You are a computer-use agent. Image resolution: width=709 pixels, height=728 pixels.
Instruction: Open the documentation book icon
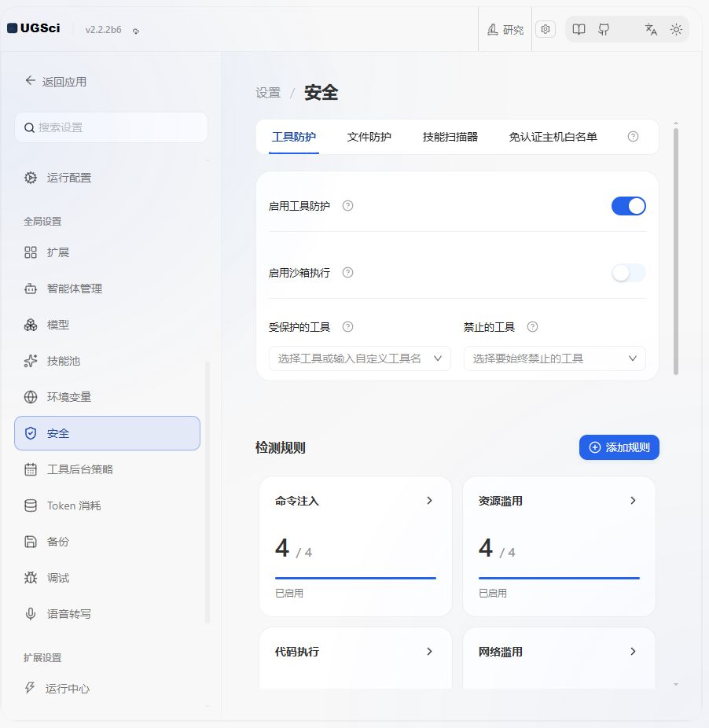coord(579,29)
